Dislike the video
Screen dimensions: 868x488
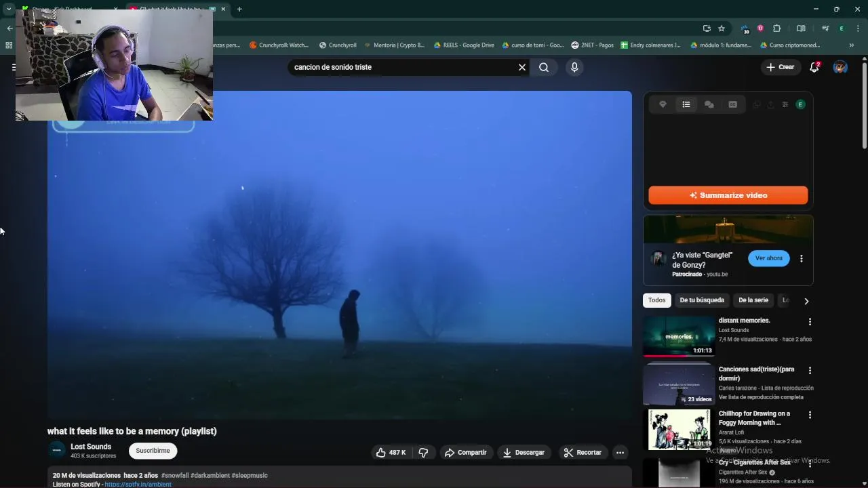[423, 452]
